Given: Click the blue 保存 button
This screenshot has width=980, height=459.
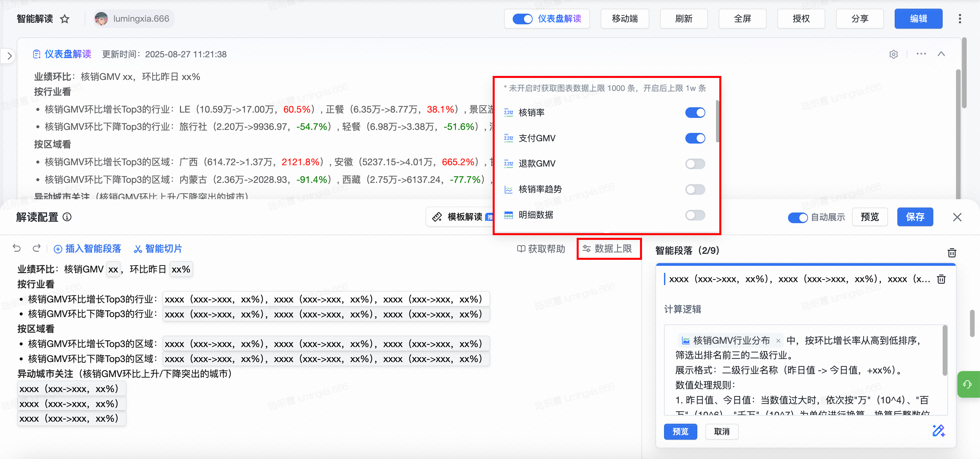Looking at the screenshot, I should 915,217.
